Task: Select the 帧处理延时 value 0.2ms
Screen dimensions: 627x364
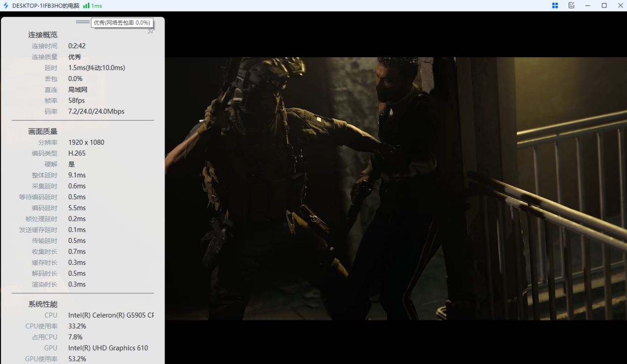Action: (x=77, y=219)
